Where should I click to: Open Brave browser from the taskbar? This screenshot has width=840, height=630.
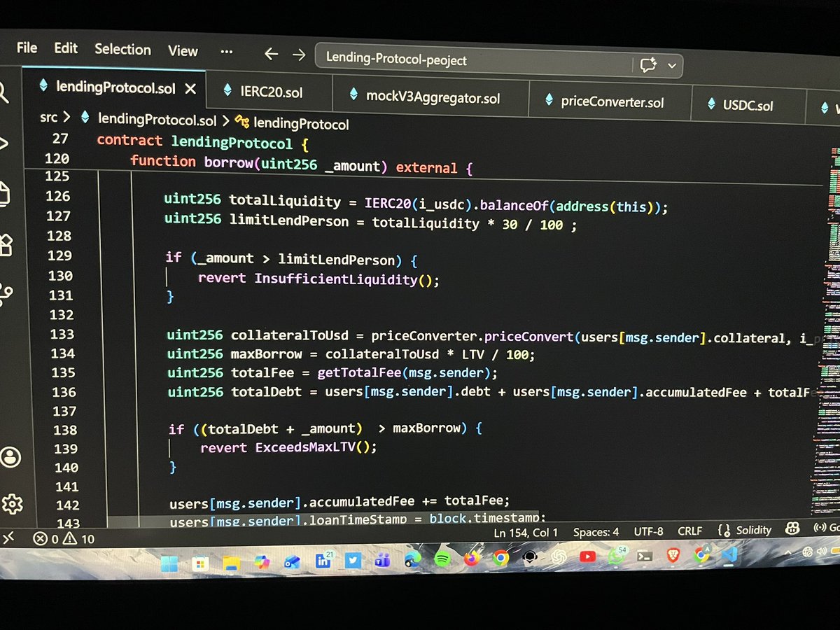tap(673, 556)
